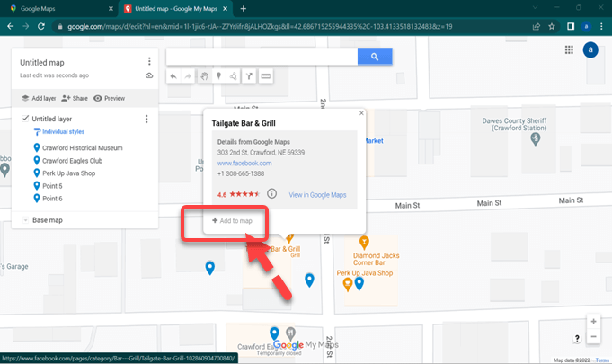This screenshot has width=612, height=364.
Task: Close the Google Maps browser tab
Action: (x=111, y=9)
